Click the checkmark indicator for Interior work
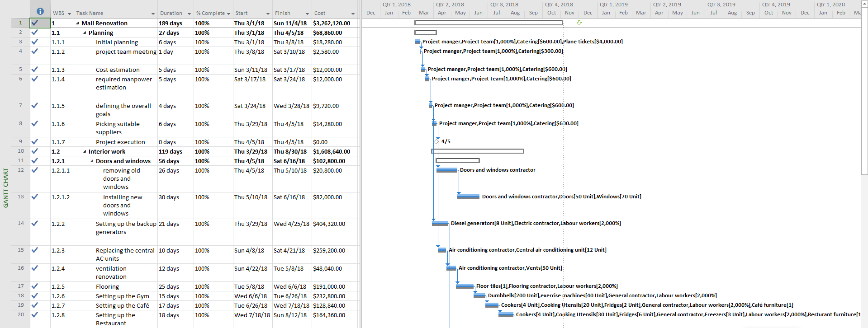 tap(34, 151)
